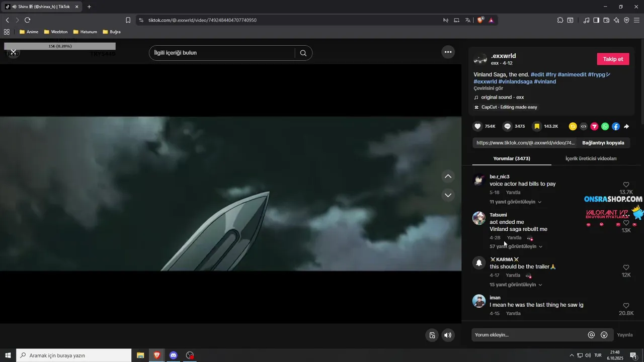Open the Brave Shields lion icon
Image resolution: width=644 pixels, height=362 pixels.
click(x=480, y=20)
